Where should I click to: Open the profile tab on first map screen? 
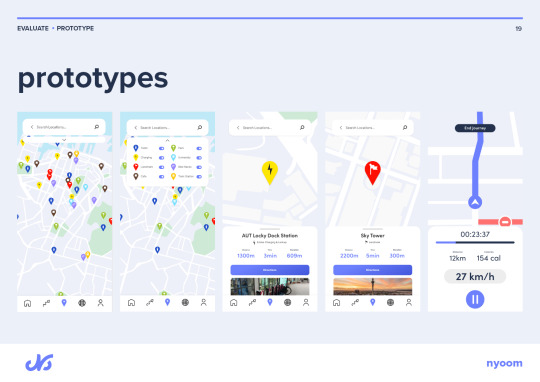(101, 303)
